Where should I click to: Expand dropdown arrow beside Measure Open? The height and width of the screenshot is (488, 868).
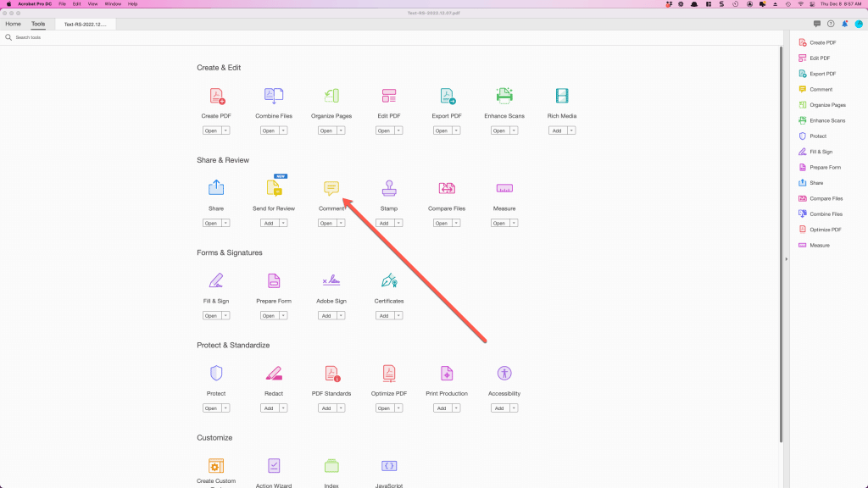coord(514,223)
